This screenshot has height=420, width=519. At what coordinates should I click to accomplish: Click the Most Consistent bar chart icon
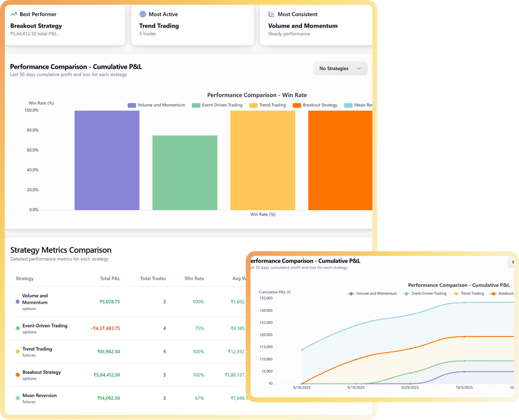[x=272, y=14]
